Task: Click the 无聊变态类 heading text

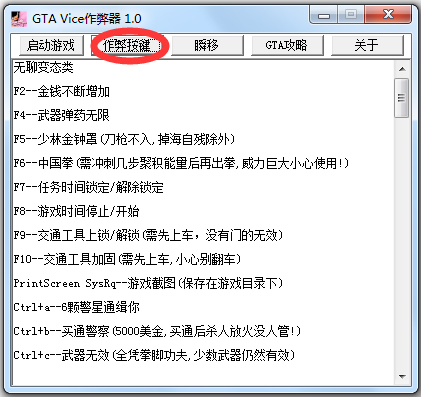Action: [x=44, y=68]
